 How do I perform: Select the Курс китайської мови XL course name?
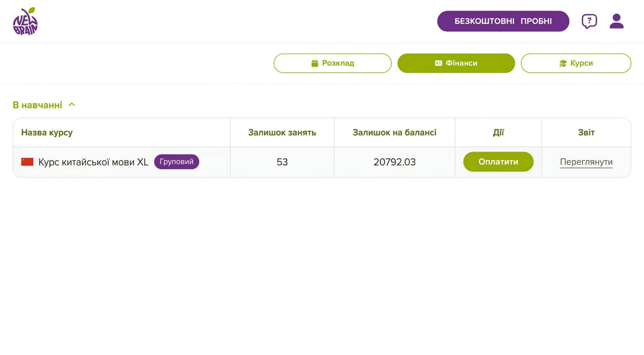click(x=93, y=162)
